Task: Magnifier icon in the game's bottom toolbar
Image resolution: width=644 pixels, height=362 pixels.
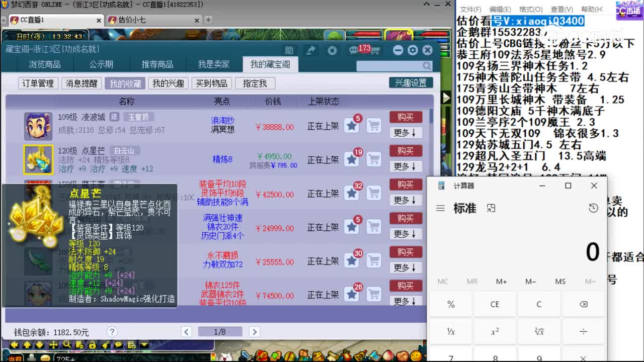Action: pos(66,345)
